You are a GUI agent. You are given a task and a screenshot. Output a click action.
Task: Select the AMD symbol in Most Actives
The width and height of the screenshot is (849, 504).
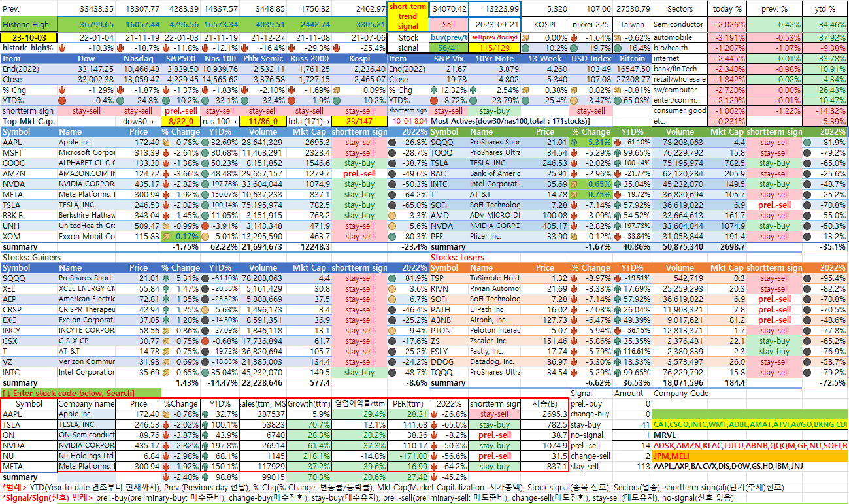pyautogui.click(x=449, y=215)
